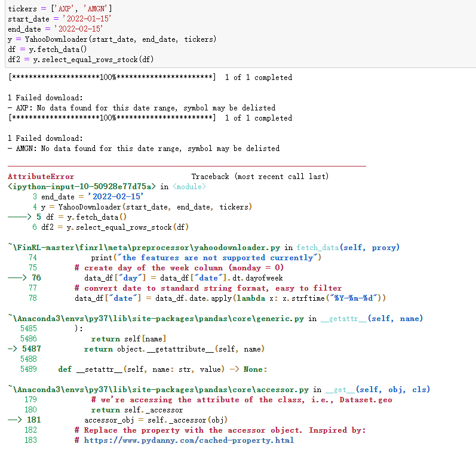Click the AMGN no data found message

point(144,149)
